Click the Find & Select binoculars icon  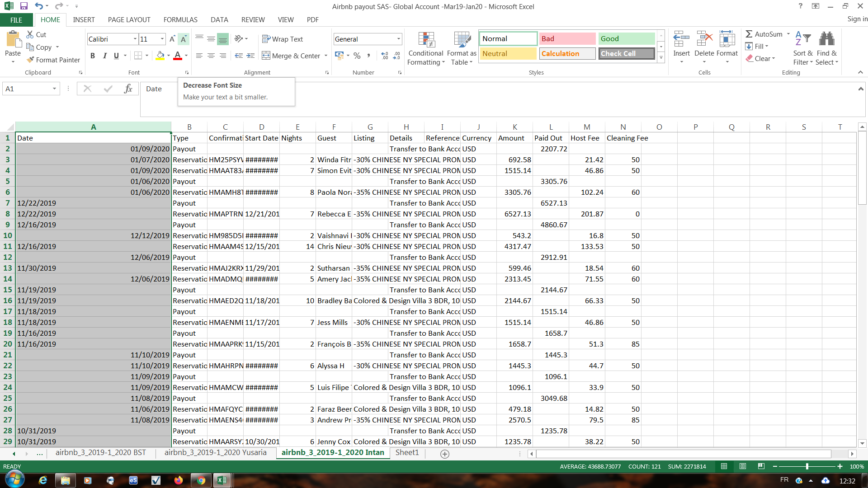click(826, 39)
